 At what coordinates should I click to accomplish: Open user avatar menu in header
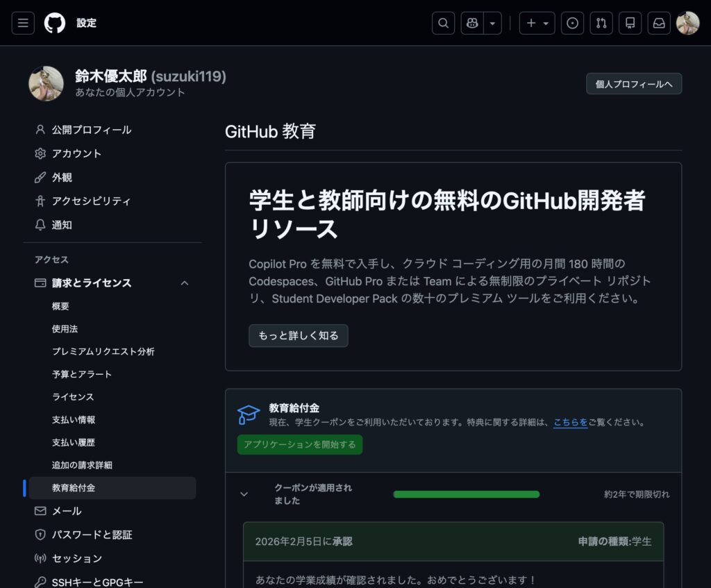(x=687, y=23)
